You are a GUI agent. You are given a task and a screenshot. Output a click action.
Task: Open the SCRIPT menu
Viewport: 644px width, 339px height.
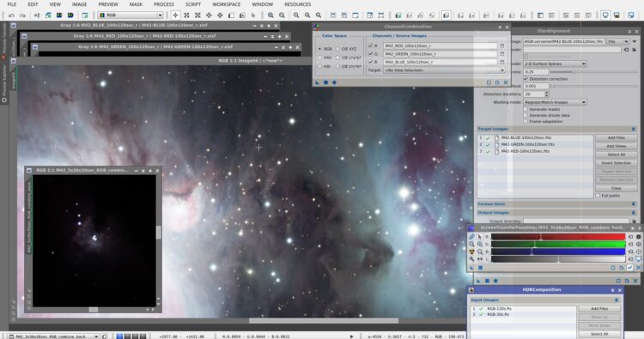[x=193, y=4]
